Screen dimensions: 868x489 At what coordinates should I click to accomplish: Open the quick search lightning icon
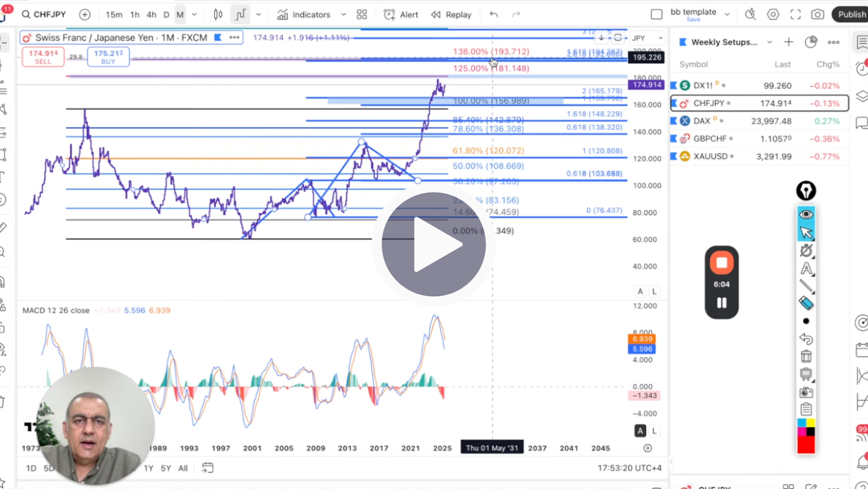point(750,15)
